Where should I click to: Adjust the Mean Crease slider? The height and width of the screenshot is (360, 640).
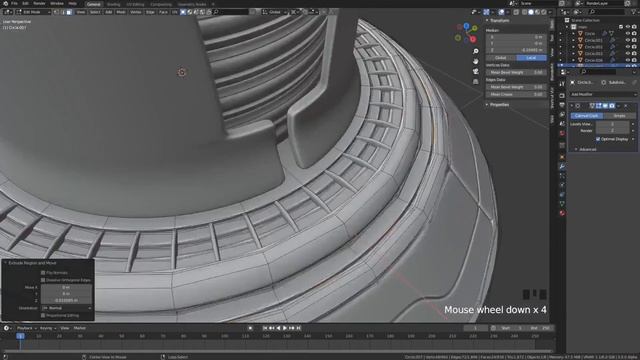pyautogui.click(x=516, y=94)
